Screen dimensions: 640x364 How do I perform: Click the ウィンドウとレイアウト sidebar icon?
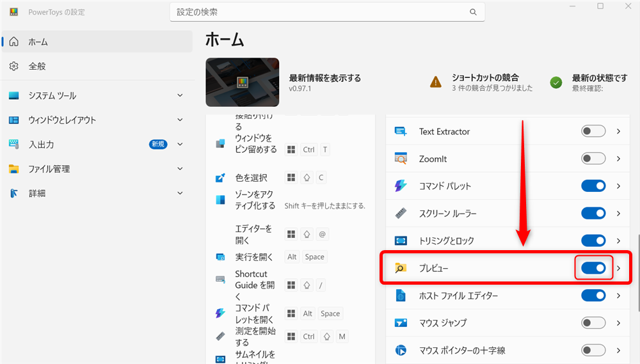[14, 120]
